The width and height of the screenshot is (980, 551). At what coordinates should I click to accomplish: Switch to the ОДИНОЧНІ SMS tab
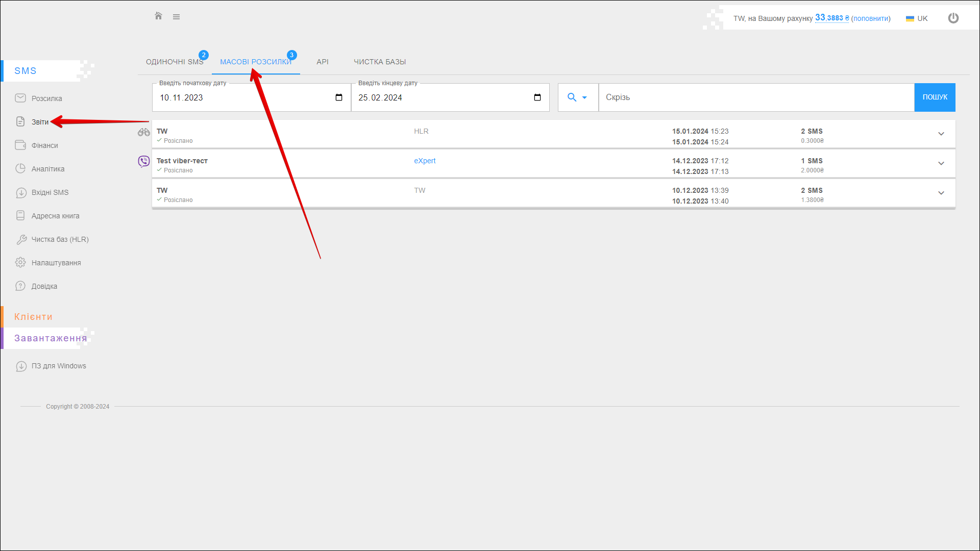[x=175, y=62]
